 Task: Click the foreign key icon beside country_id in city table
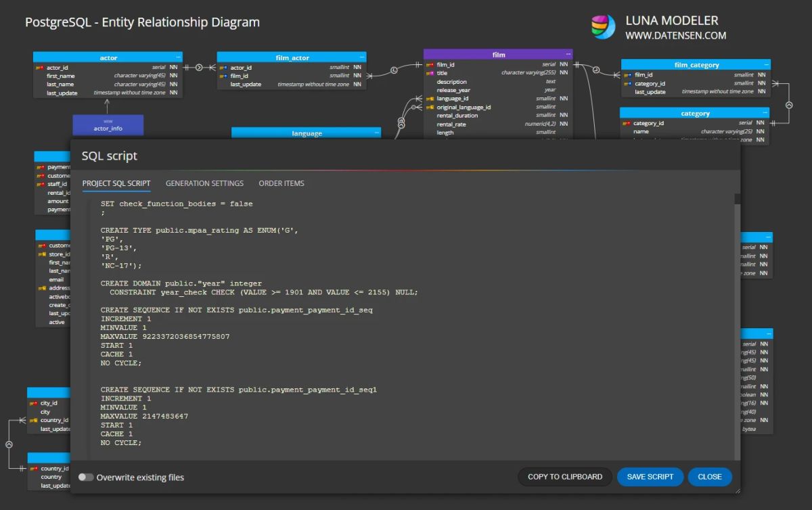click(33, 420)
